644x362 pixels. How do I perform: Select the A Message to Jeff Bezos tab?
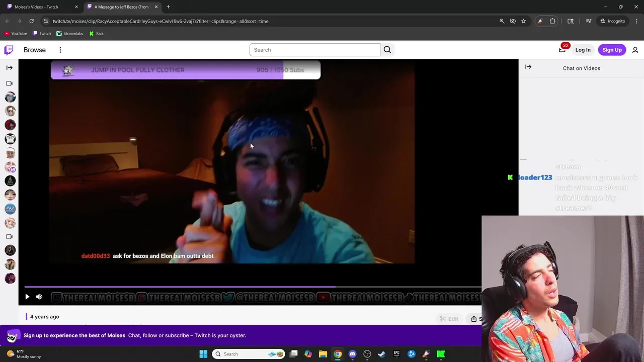[x=121, y=7]
